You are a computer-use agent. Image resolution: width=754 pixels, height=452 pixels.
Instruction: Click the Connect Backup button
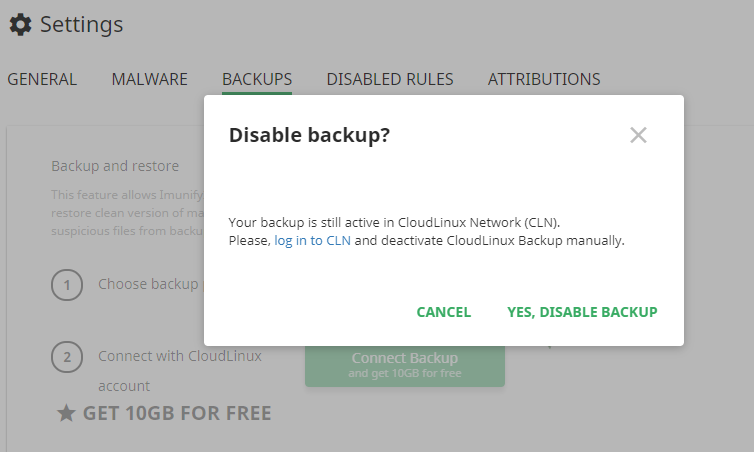pos(405,365)
